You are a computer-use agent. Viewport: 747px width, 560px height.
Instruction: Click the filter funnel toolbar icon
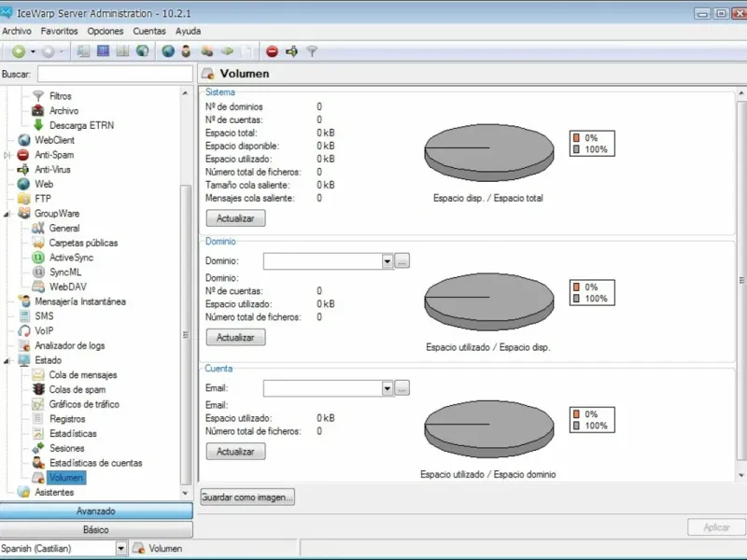[312, 51]
